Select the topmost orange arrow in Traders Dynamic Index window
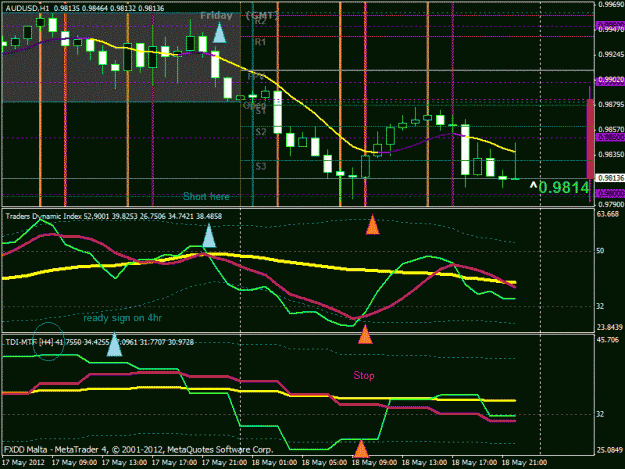This screenshot has height=469, width=625. pyautogui.click(x=372, y=224)
